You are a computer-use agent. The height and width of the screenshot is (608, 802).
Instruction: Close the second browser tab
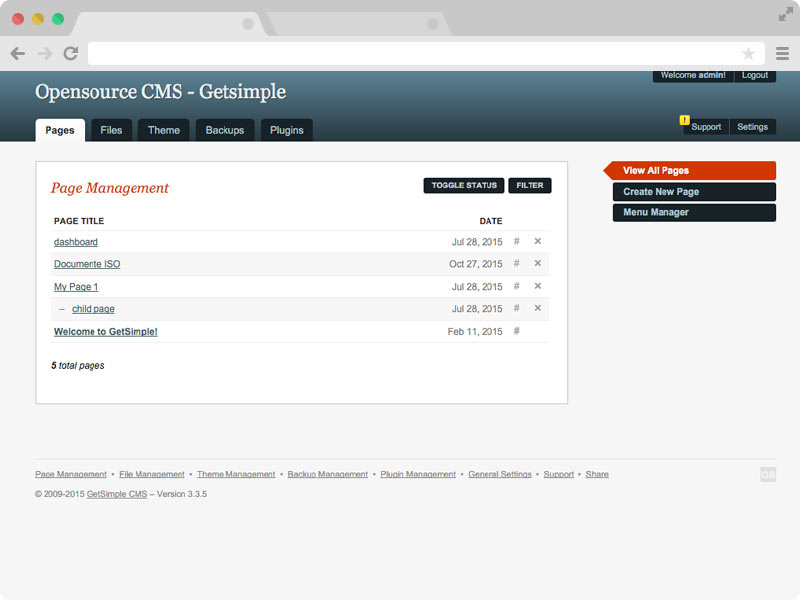(x=433, y=24)
